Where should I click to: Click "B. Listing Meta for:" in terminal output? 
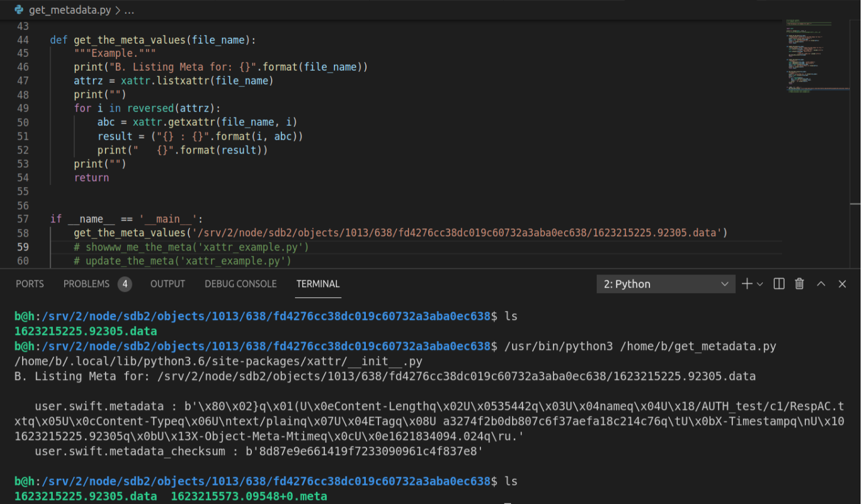pos(82,376)
